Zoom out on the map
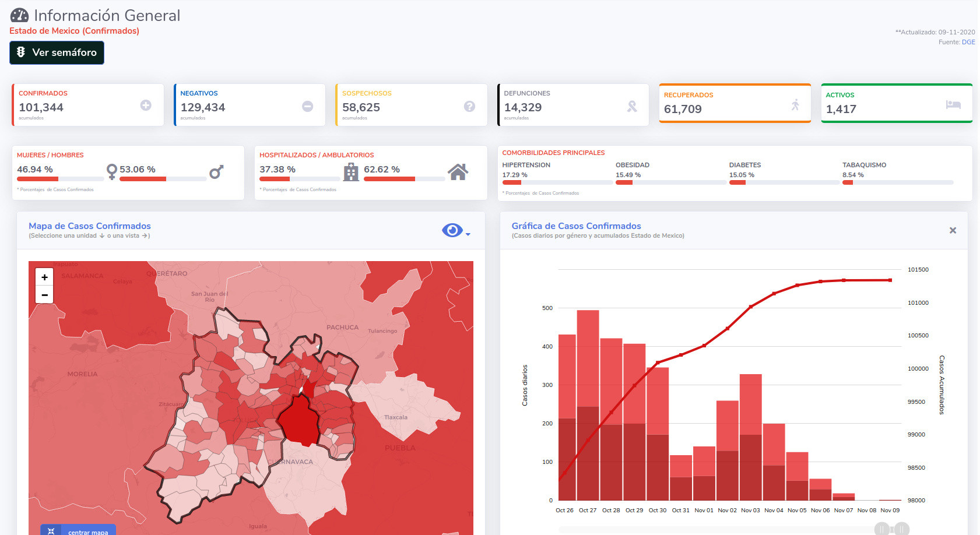Image resolution: width=980 pixels, height=535 pixels. [44, 295]
